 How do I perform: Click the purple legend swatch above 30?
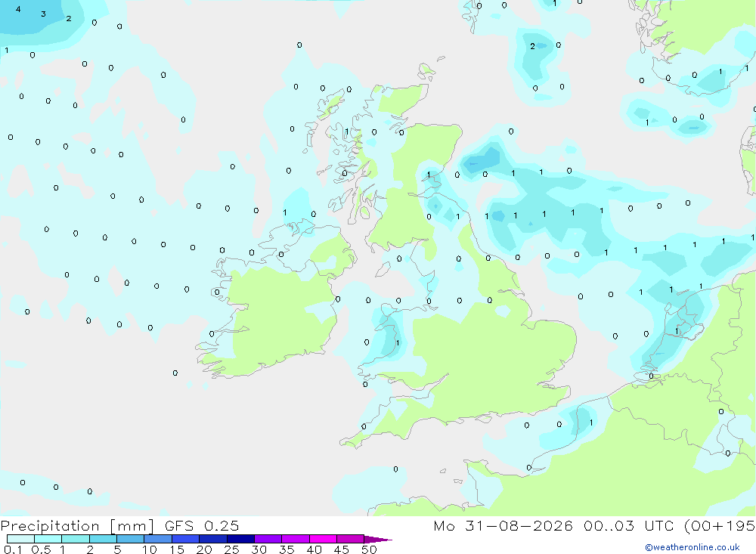[x=268, y=539]
